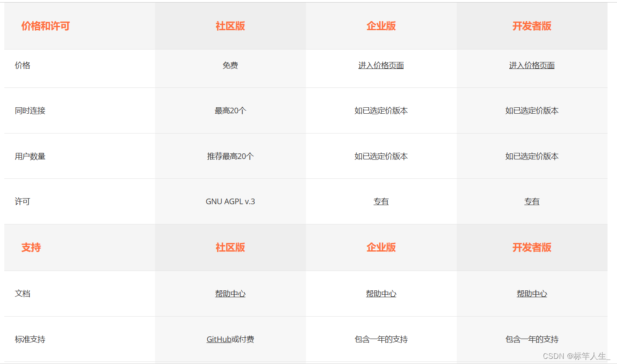Select the 用户数量 row label
Image resolution: width=617 pixels, height=364 pixels.
point(30,156)
